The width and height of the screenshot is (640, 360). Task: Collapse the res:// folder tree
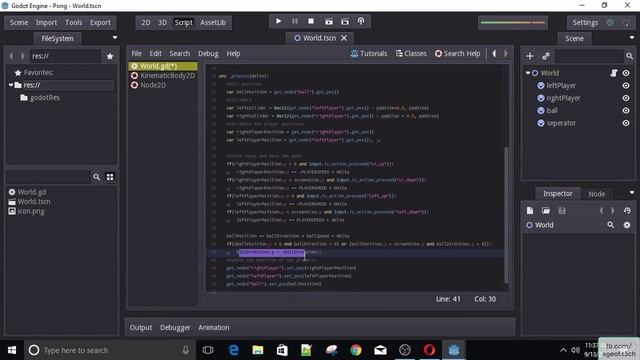coord(11,85)
